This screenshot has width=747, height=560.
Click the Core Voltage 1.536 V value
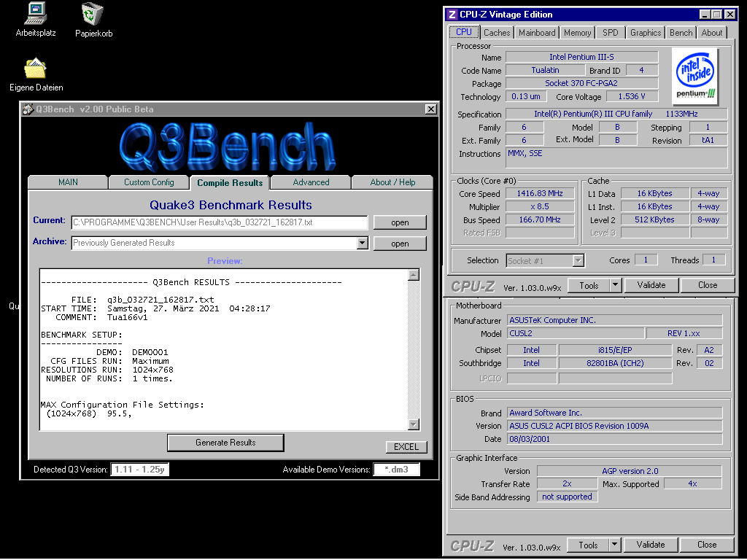pos(632,96)
